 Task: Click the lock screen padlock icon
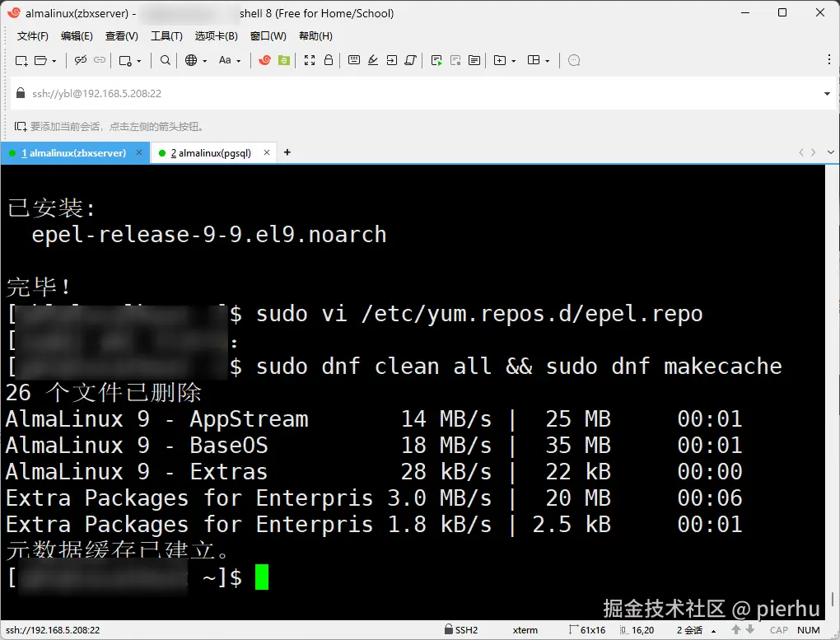[x=329, y=60]
